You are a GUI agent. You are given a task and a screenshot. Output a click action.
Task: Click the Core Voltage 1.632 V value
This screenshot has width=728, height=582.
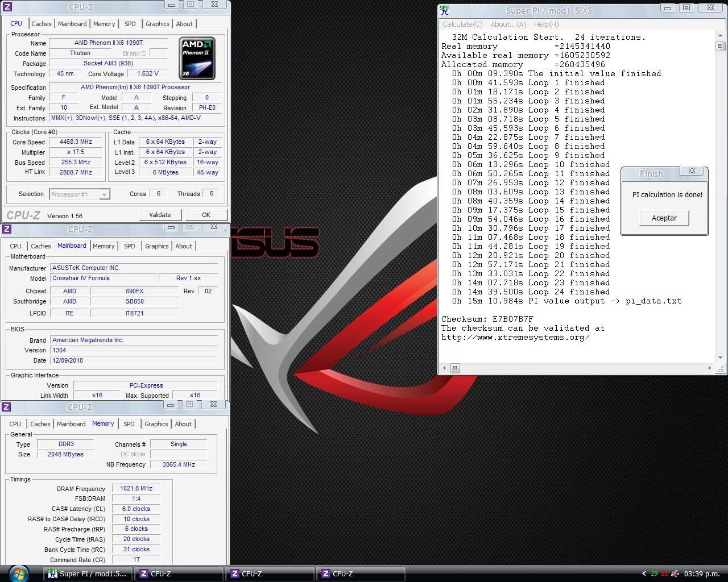(x=148, y=74)
